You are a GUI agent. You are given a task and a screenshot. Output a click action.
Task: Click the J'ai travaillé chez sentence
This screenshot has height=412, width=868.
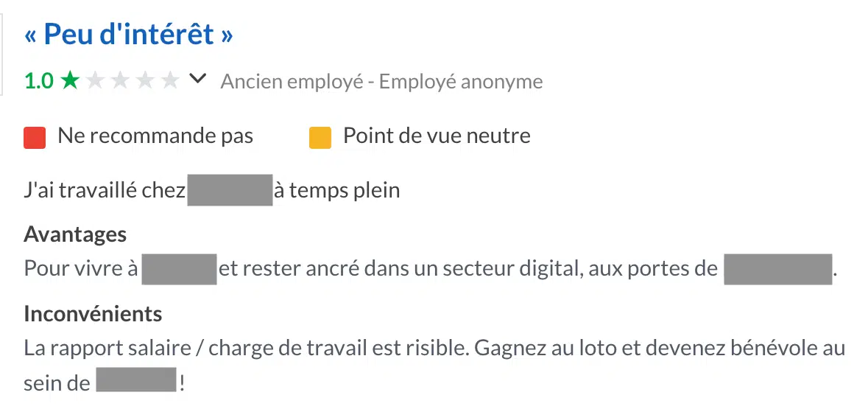[211, 190]
